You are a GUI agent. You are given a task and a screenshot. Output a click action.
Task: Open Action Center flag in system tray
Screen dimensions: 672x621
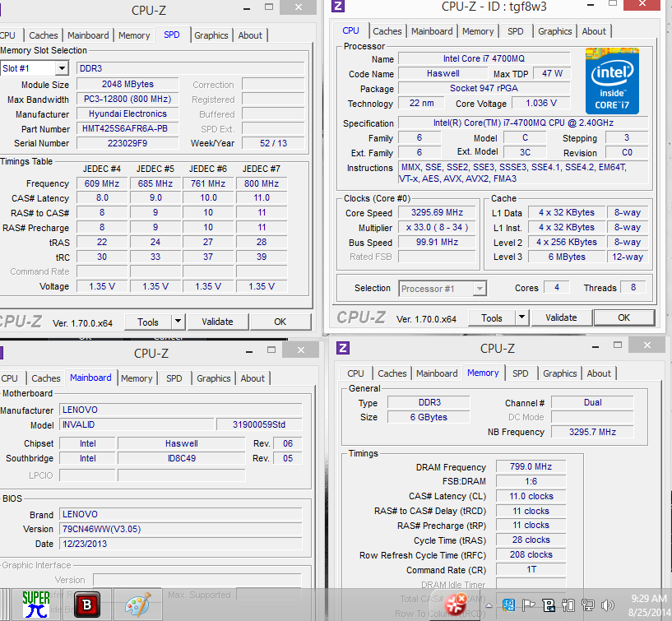coord(528,605)
